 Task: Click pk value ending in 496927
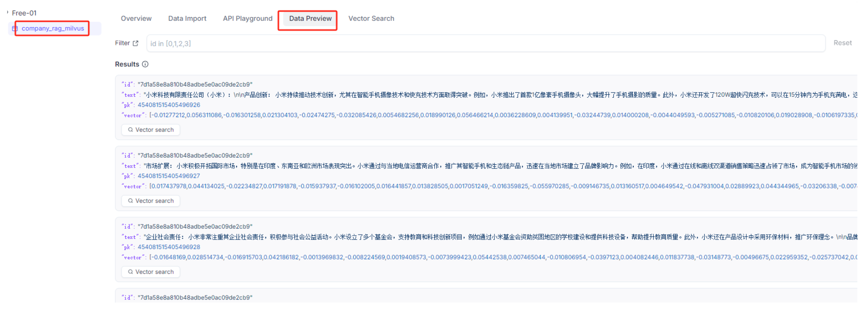(x=169, y=176)
